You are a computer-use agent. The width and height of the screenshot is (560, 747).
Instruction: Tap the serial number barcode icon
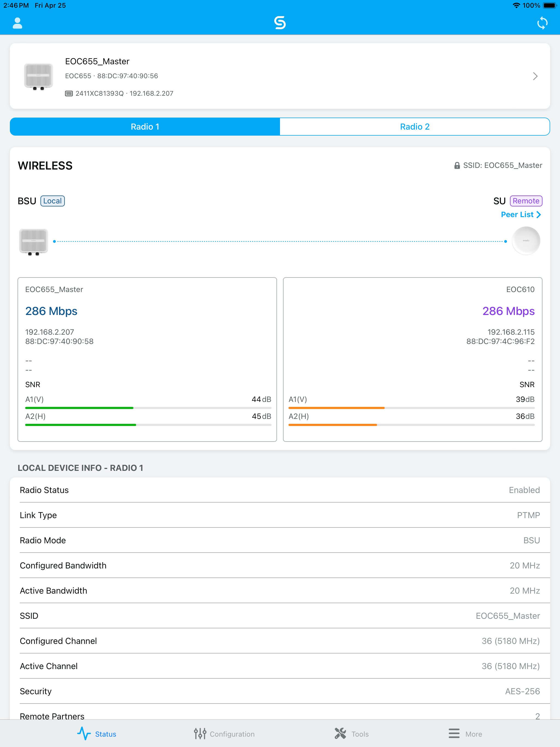coord(69,94)
